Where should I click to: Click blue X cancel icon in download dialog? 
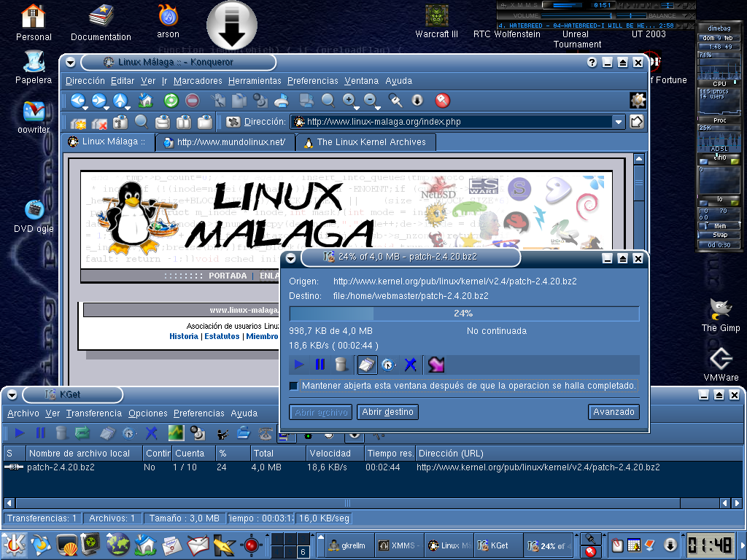(x=410, y=365)
